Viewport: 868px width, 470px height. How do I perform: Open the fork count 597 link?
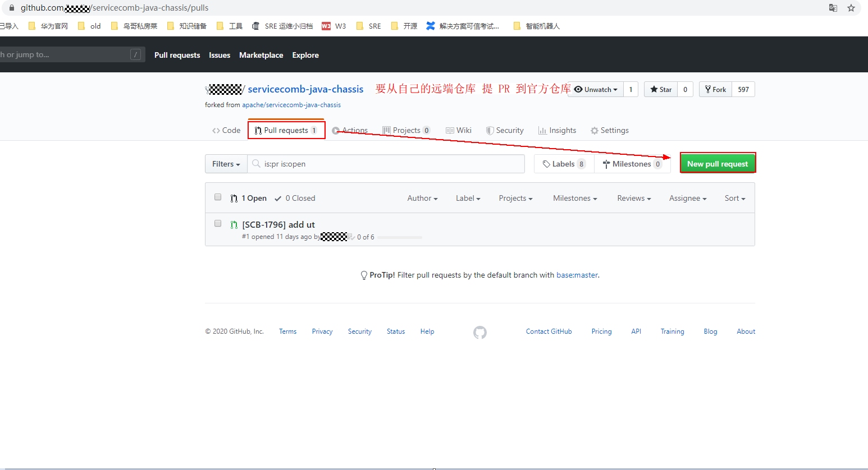(x=743, y=89)
